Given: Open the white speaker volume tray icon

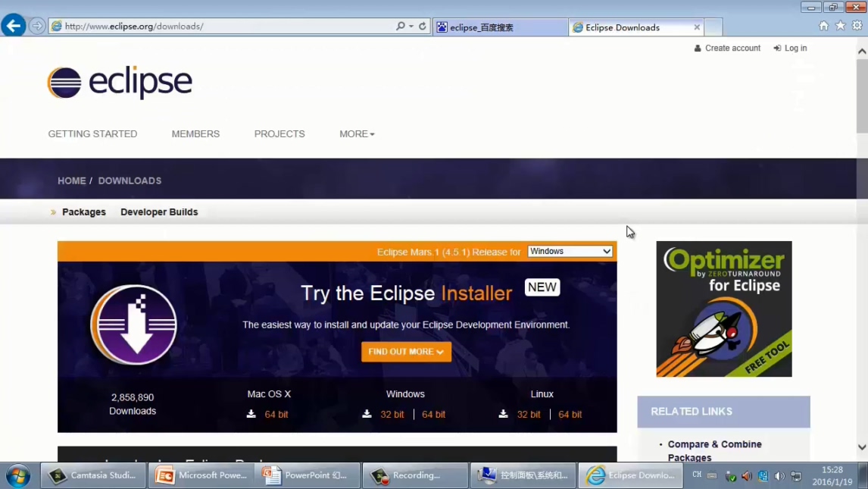Looking at the screenshot, I should [x=779, y=476].
